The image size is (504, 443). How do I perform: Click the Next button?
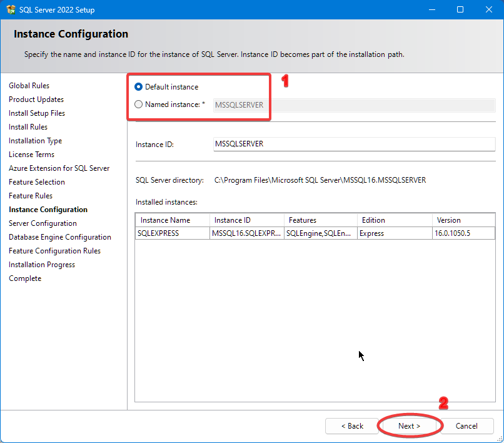409,426
